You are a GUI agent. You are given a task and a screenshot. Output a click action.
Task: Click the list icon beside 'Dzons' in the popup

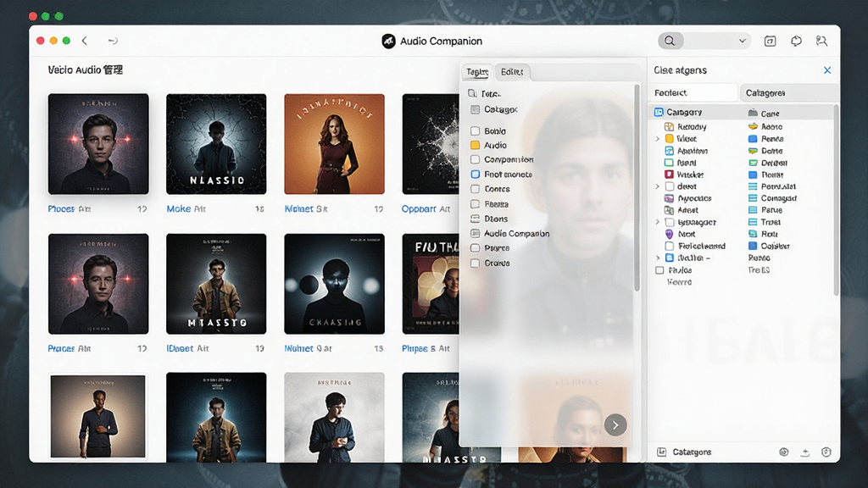point(475,219)
